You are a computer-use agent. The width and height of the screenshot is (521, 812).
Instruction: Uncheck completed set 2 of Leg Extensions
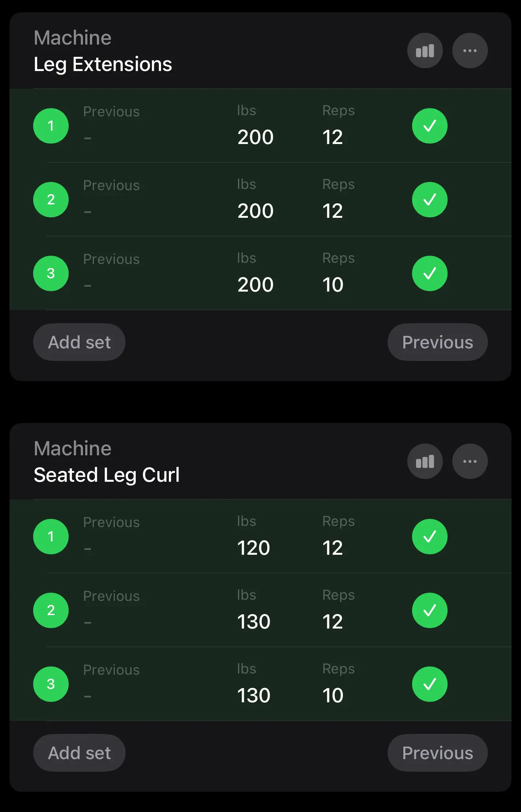coord(429,200)
